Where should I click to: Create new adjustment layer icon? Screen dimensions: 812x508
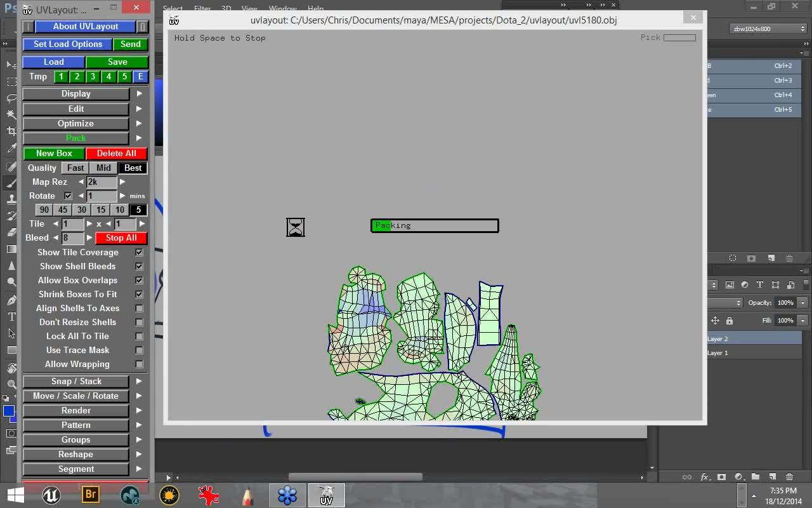pos(738,477)
